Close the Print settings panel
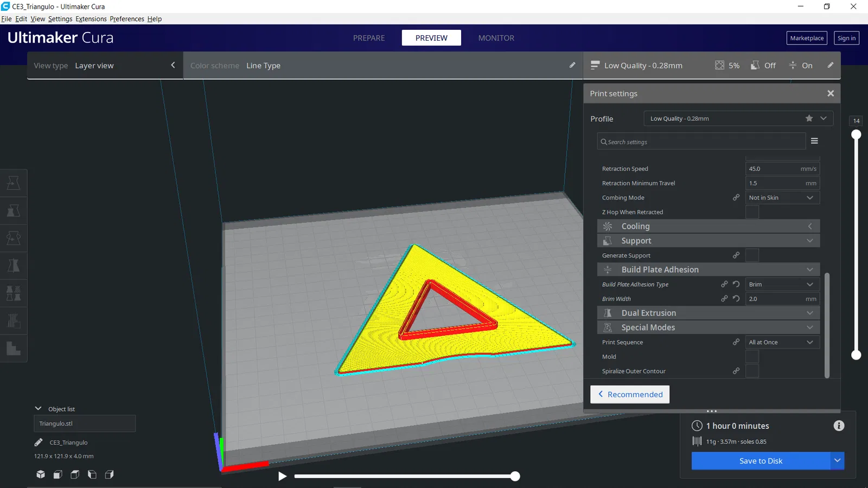 831,93
